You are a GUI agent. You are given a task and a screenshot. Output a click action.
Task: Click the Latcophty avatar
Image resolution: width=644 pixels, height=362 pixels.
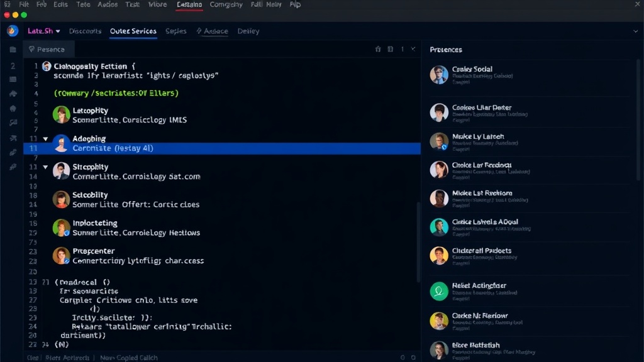61,114
